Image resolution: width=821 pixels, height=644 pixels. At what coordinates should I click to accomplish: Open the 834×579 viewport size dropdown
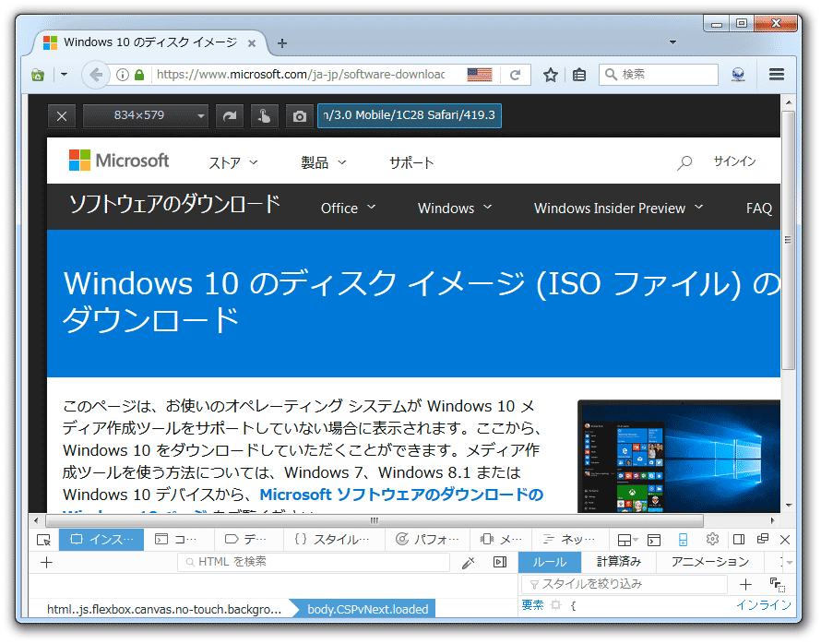146,115
